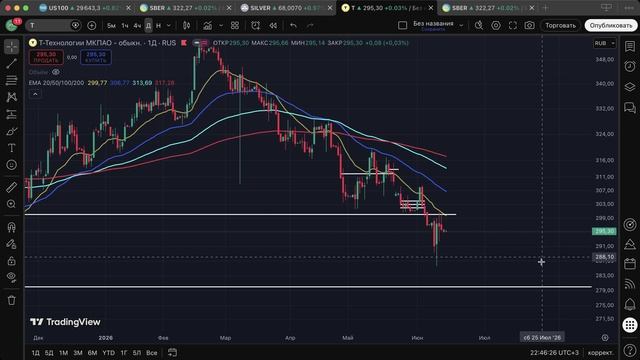Screen dimensions: 640x360
Task: Expand the timeframe interval dropdown
Action: tap(169, 25)
